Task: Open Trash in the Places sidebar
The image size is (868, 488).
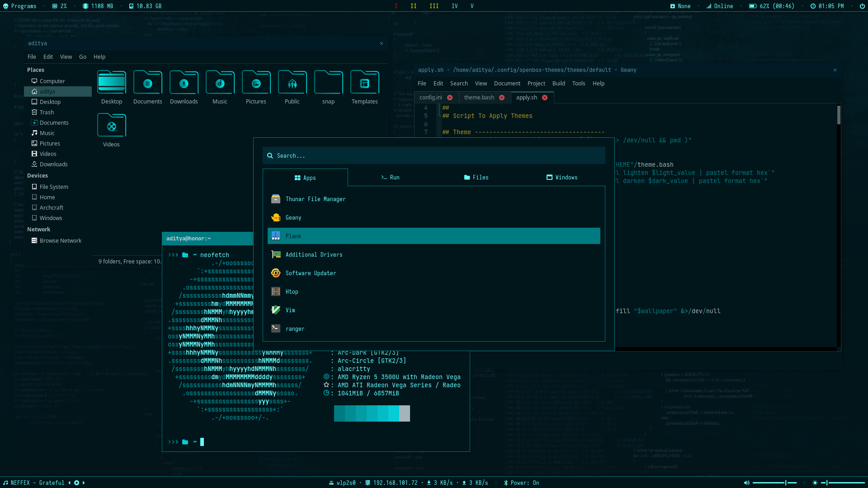Action: pyautogui.click(x=47, y=113)
